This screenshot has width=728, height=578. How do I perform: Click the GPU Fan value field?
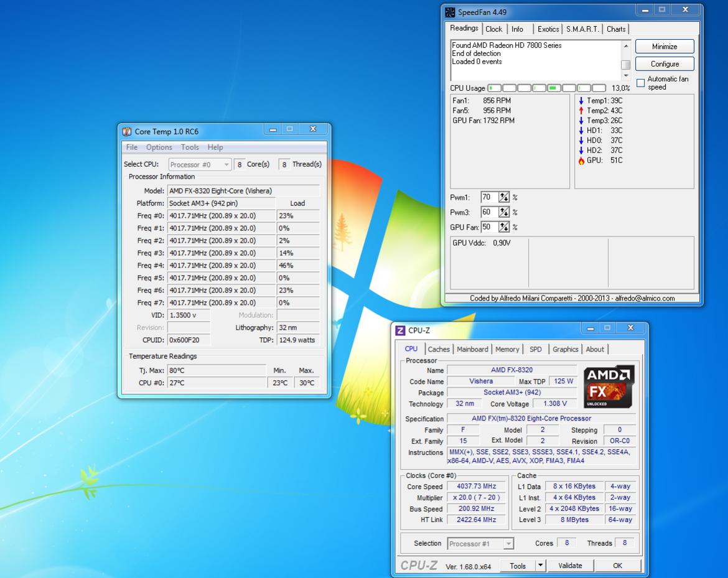[x=489, y=227]
